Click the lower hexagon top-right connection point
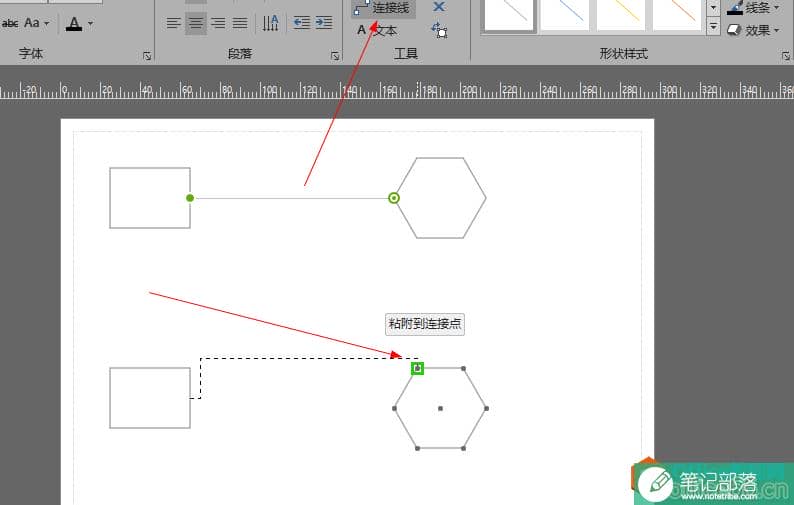Image resolution: width=794 pixels, height=505 pixels. click(x=464, y=368)
